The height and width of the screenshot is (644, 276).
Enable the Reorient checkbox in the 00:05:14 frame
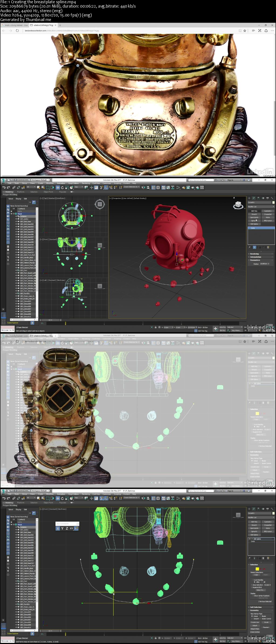coord(262,627)
